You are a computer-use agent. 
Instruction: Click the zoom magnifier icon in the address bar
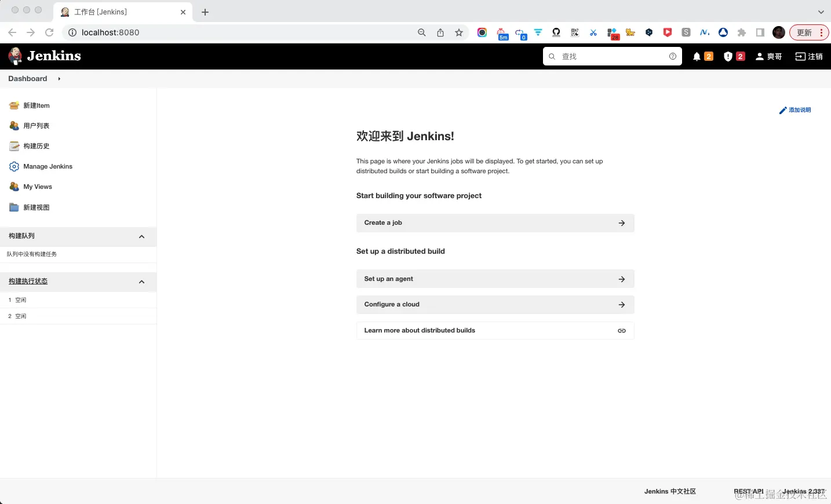tap(422, 32)
